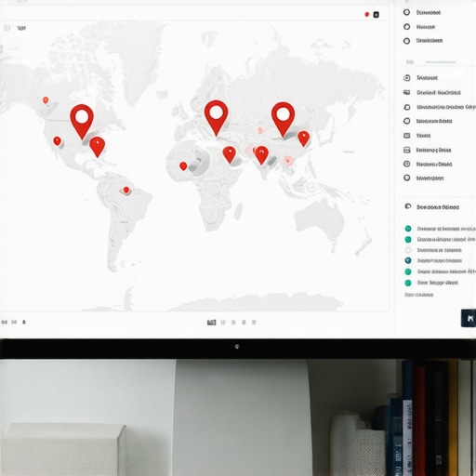Image resolution: width=476 pixels, height=476 pixels.
Task: Click the small orange marker over northwest Canada
Action: click(46, 100)
